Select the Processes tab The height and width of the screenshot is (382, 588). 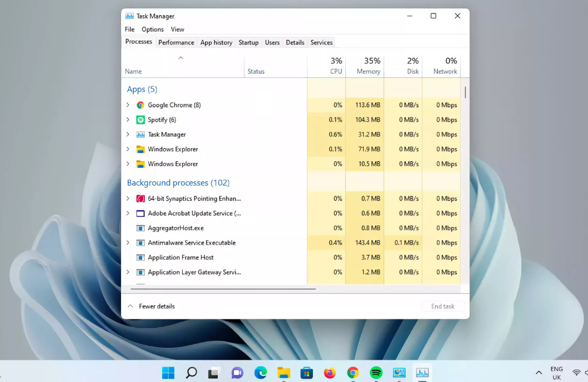pos(139,42)
